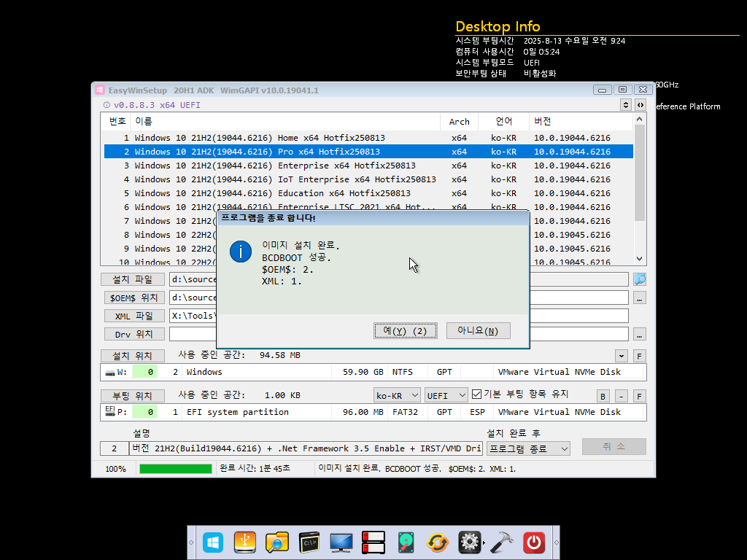Click the completion time text in status bar
747x560 pixels.
click(255, 469)
